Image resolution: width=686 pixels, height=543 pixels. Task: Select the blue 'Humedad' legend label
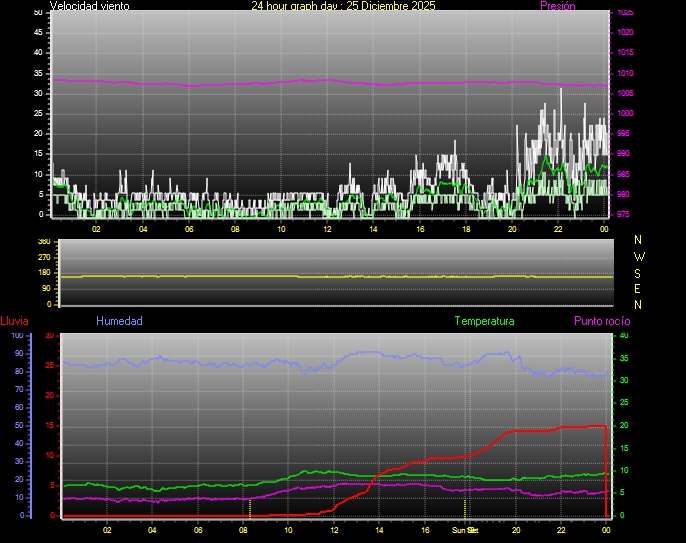(x=119, y=321)
